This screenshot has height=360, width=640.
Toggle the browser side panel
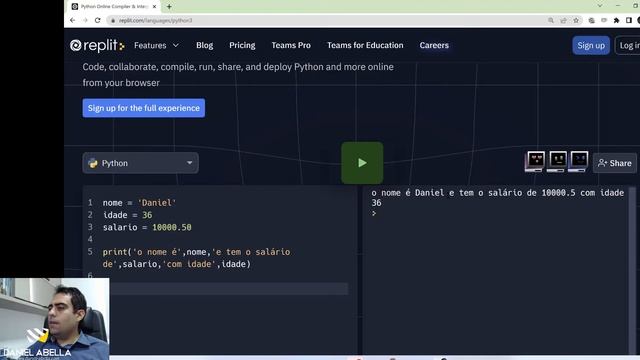click(629, 20)
